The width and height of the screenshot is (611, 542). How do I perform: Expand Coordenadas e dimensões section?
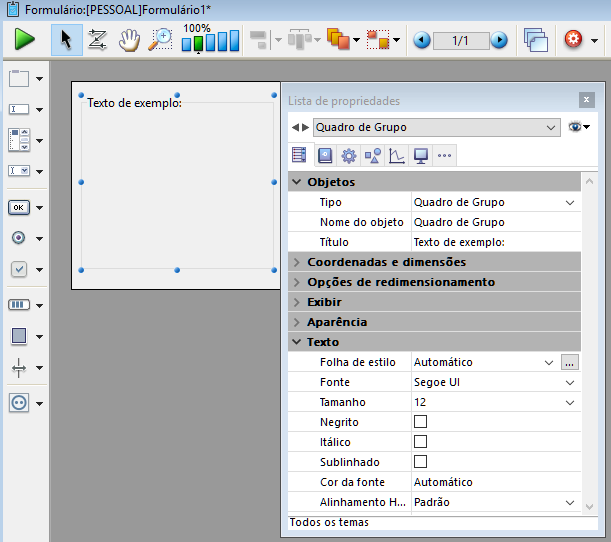click(x=386, y=262)
